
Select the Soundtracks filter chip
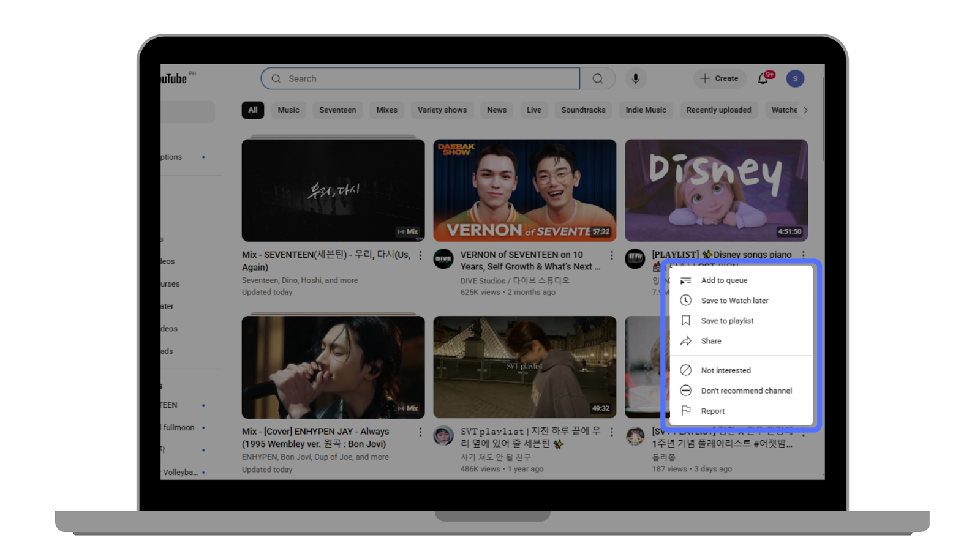click(583, 110)
